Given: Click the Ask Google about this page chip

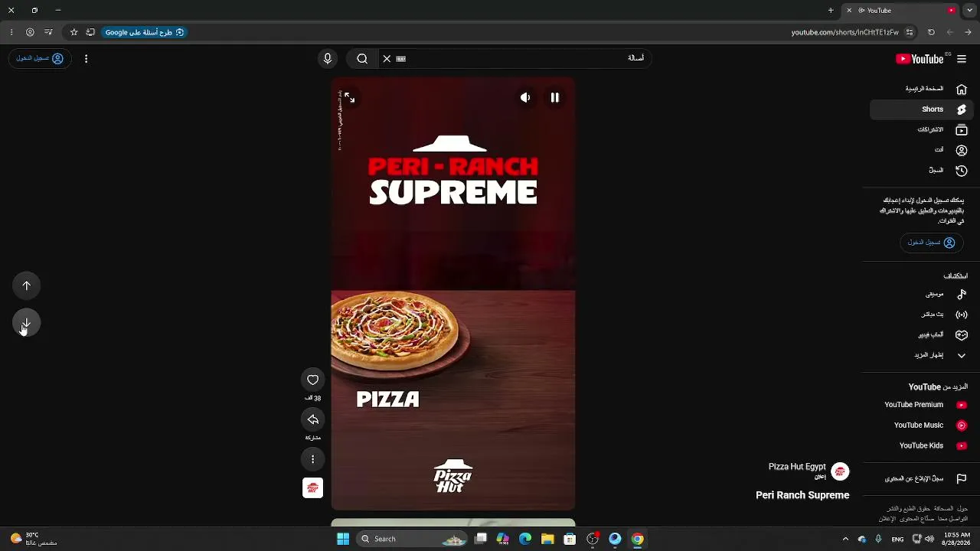Looking at the screenshot, I should pos(145,32).
